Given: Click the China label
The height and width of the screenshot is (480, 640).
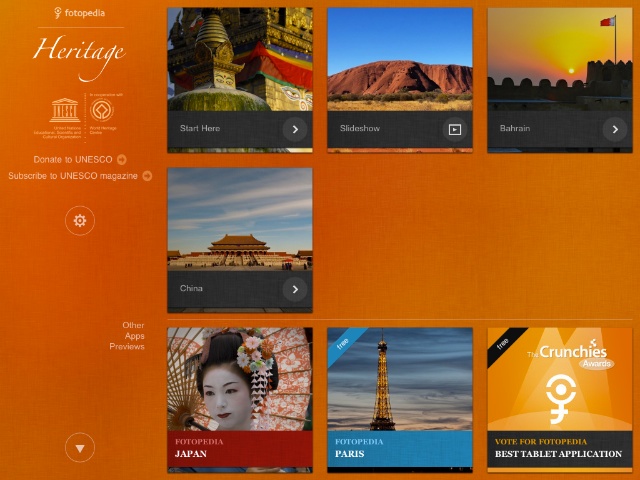Looking at the screenshot, I should pos(191,288).
